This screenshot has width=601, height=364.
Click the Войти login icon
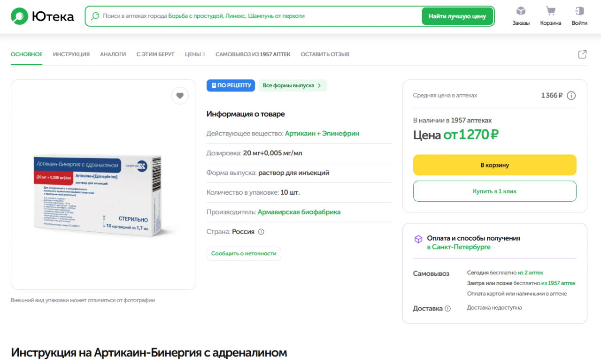[579, 11]
